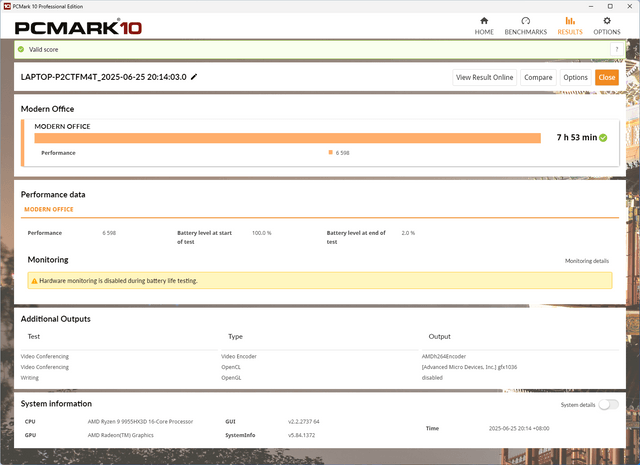Click the valid score green checkmark

click(21, 49)
